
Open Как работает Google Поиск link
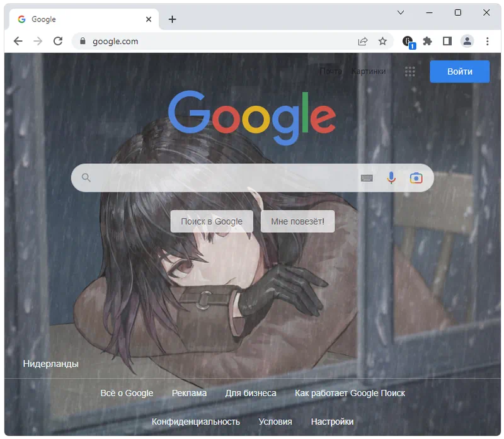click(350, 393)
